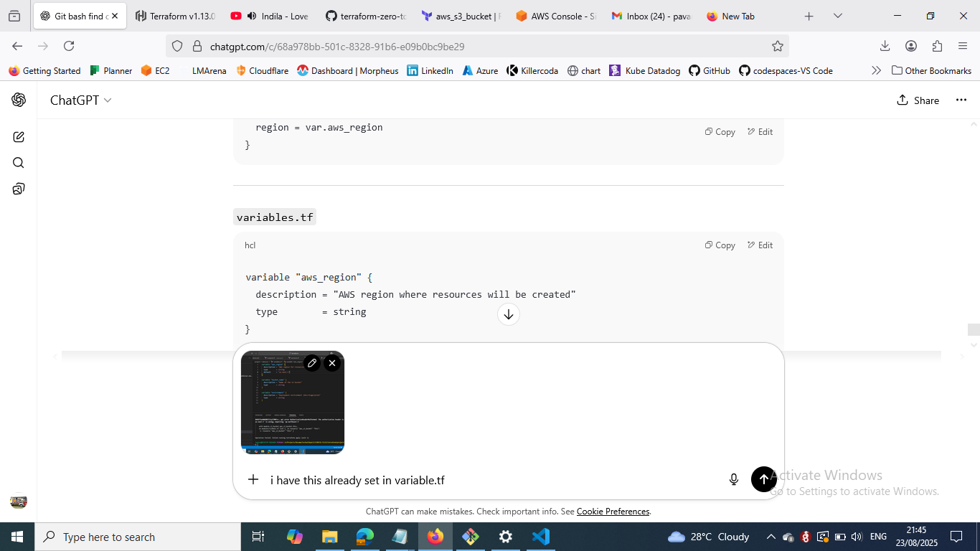Open the Cookie Preferences link
The height and width of the screenshot is (551, 980).
(613, 512)
